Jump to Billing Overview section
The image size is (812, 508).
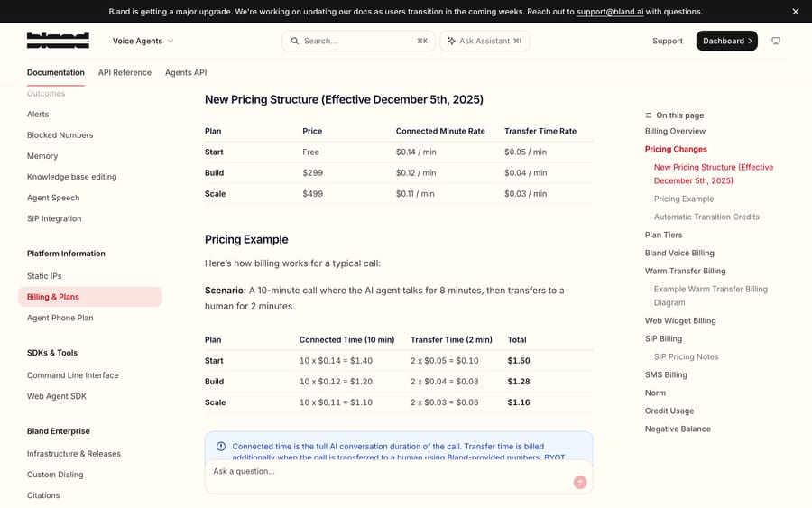coord(675,131)
